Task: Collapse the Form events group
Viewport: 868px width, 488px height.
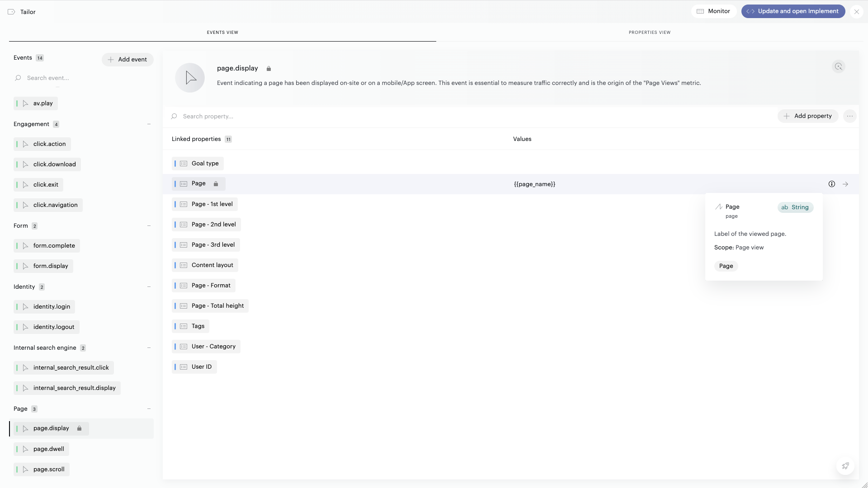Action: tap(149, 226)
